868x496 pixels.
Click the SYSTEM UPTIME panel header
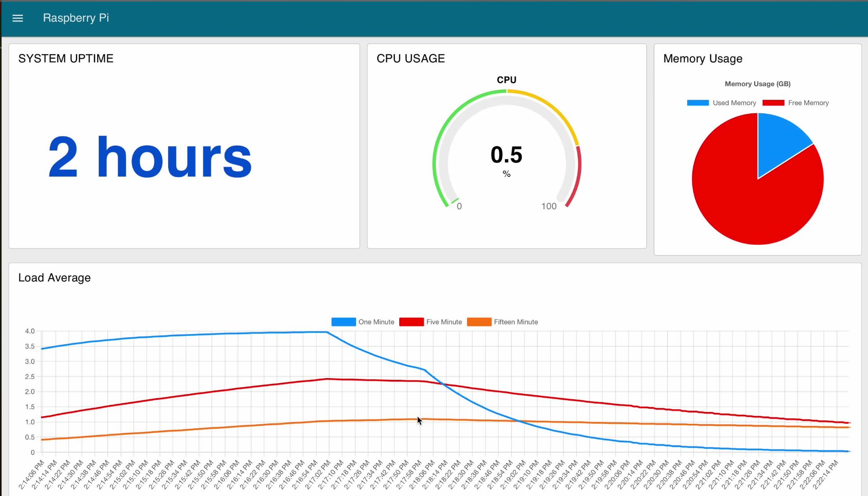click(65, 58)
